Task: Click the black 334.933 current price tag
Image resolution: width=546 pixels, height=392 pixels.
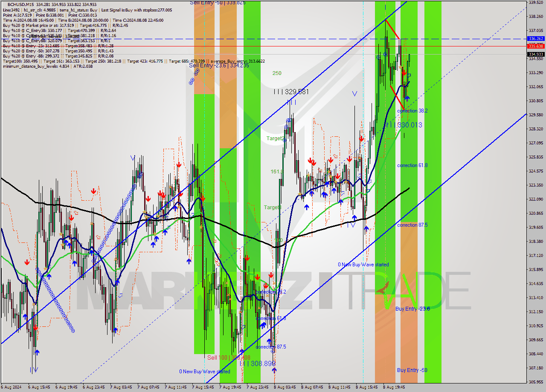Action: [x=536, y=54]
